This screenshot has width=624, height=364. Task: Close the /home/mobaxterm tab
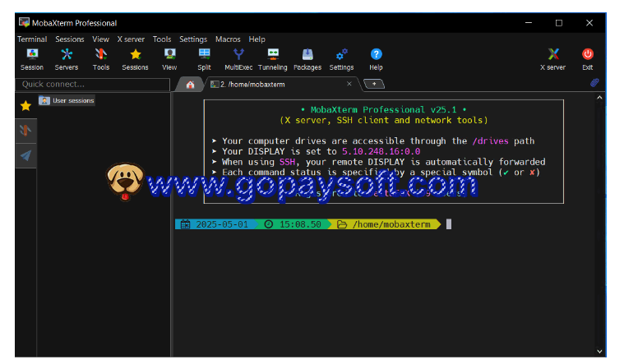point(349,84)
